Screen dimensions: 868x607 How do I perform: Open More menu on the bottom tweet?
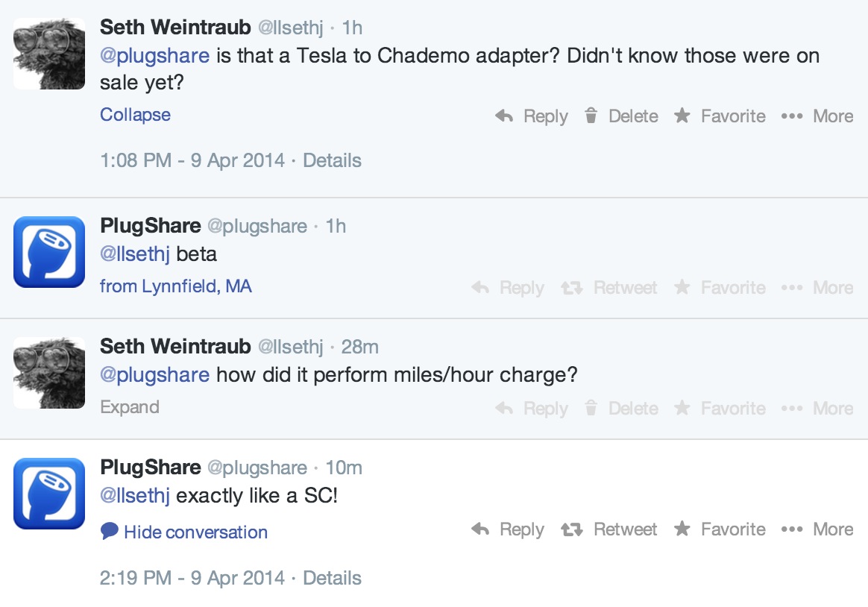[x=817, y=529]
